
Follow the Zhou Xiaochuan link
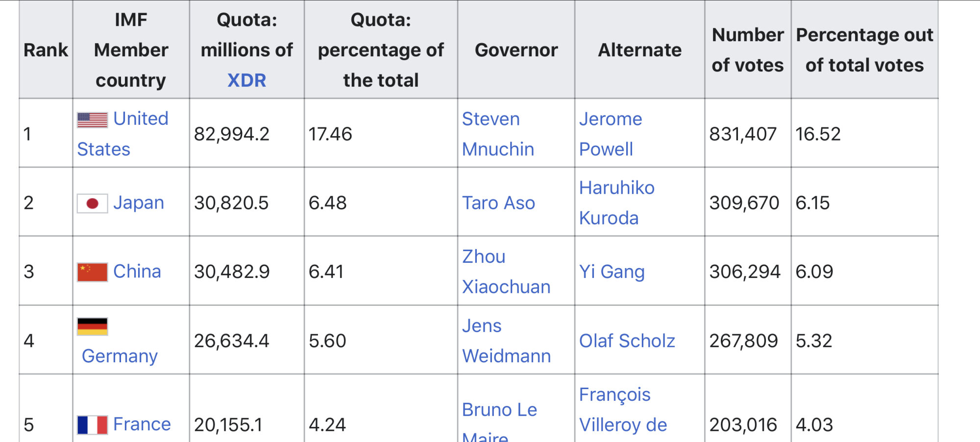[x=506, y=271]
